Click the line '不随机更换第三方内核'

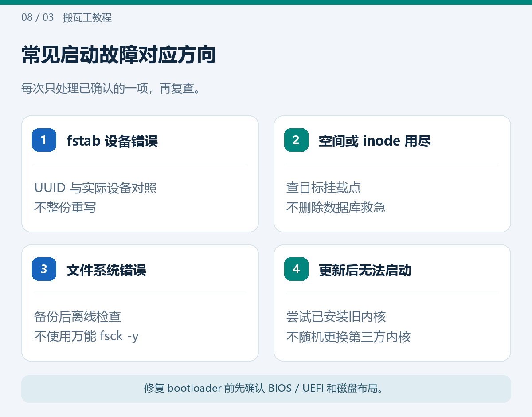[x=348, y=336]
